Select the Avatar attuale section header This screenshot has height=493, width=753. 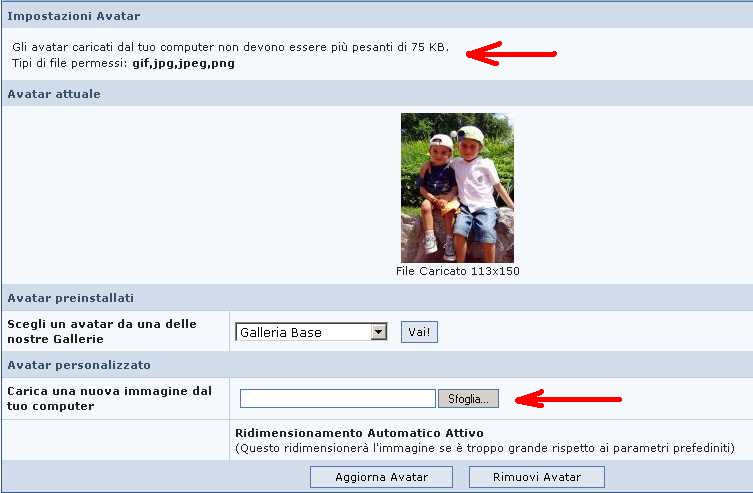click(54, 94)
